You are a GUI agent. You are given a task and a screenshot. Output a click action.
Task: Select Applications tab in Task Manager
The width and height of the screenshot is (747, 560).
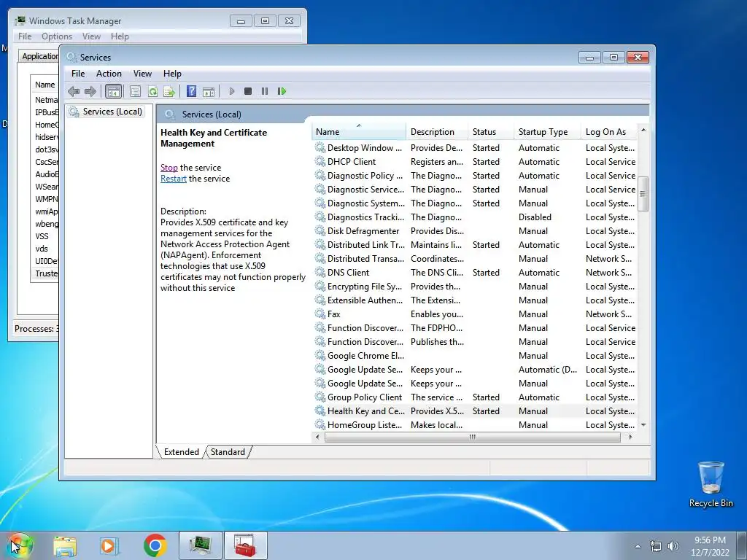39,56
